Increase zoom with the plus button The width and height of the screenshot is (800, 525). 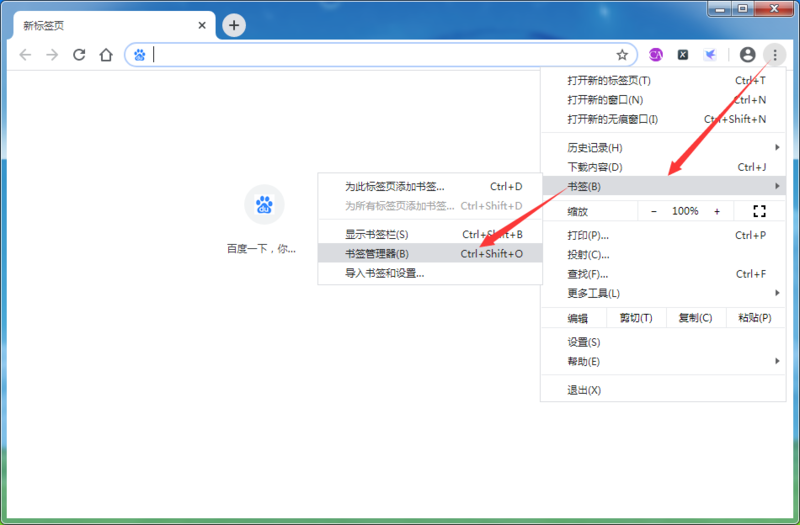(x=717, y=211)
